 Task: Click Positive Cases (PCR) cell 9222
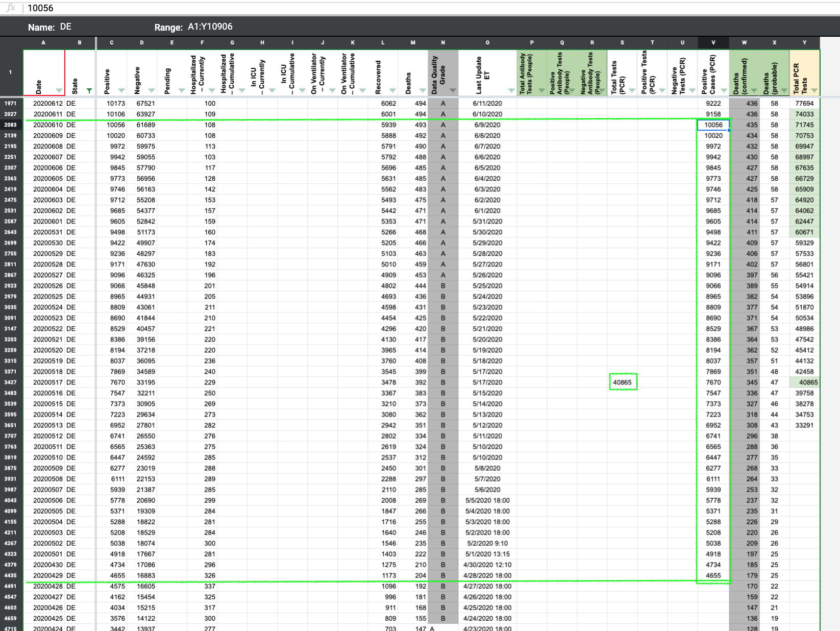pyautogui.click(x=713, y=103)
